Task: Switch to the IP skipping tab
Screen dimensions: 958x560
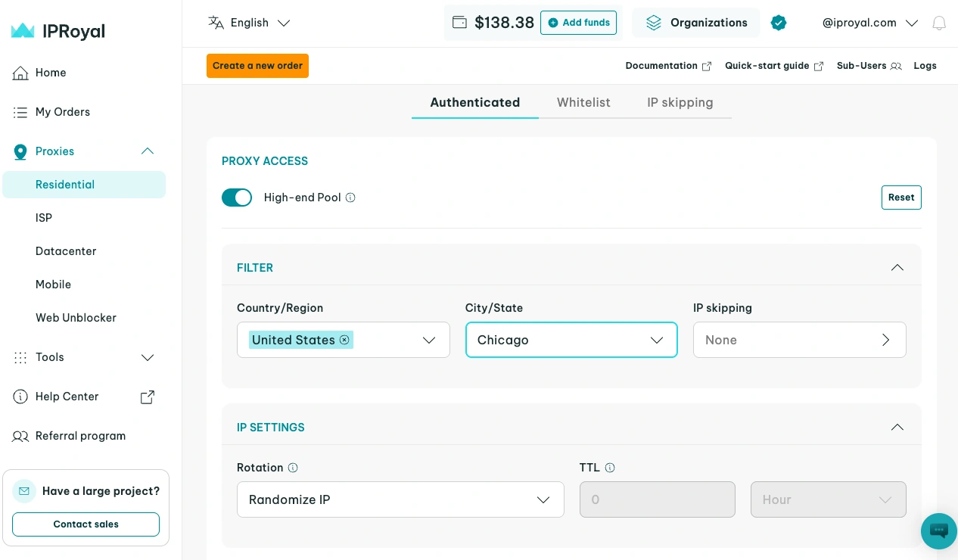Action: pos(680,102)
